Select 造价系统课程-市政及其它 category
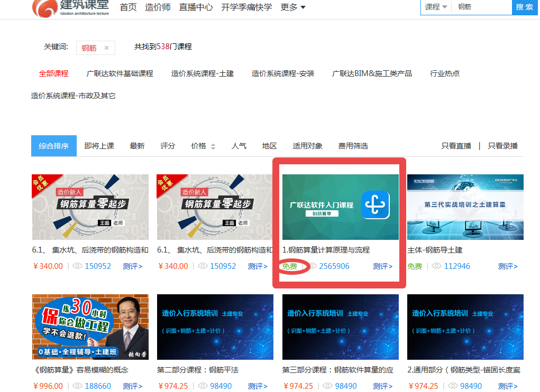This screenshot has width=540, height=392. [74, 96]
